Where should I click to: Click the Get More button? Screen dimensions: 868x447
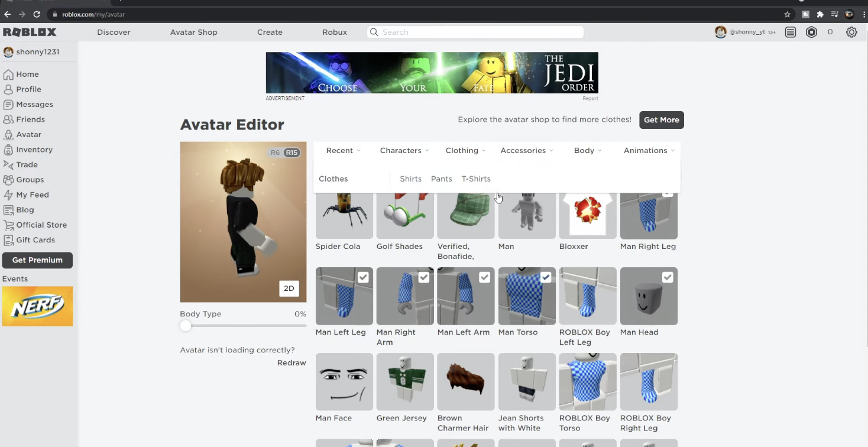pos(662,120)
